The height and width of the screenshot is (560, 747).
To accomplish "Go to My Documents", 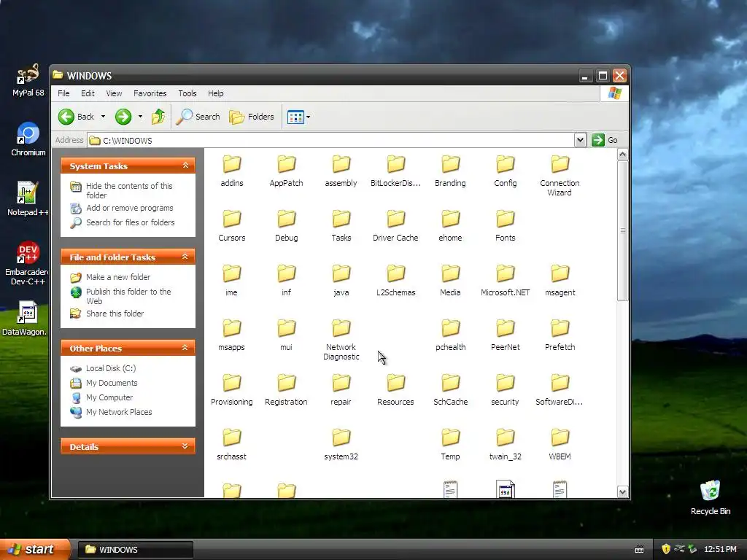I will pyautogui.click(x=112, y=383).
